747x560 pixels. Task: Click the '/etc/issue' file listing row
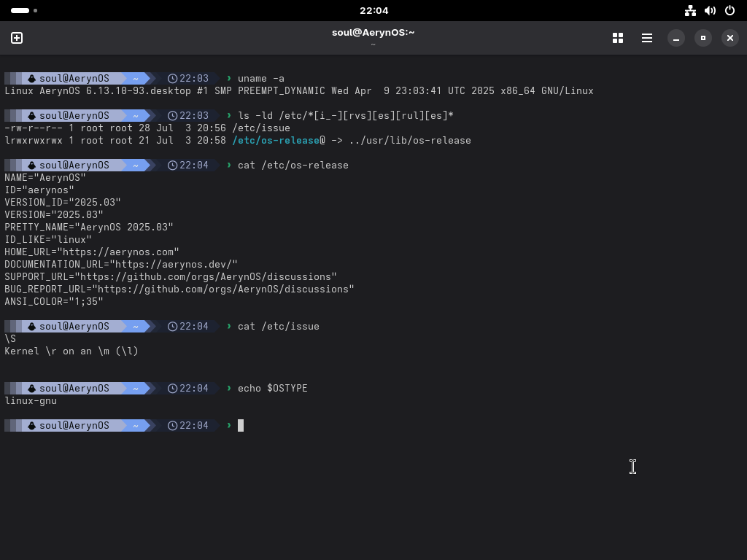(x=147, y=128)
